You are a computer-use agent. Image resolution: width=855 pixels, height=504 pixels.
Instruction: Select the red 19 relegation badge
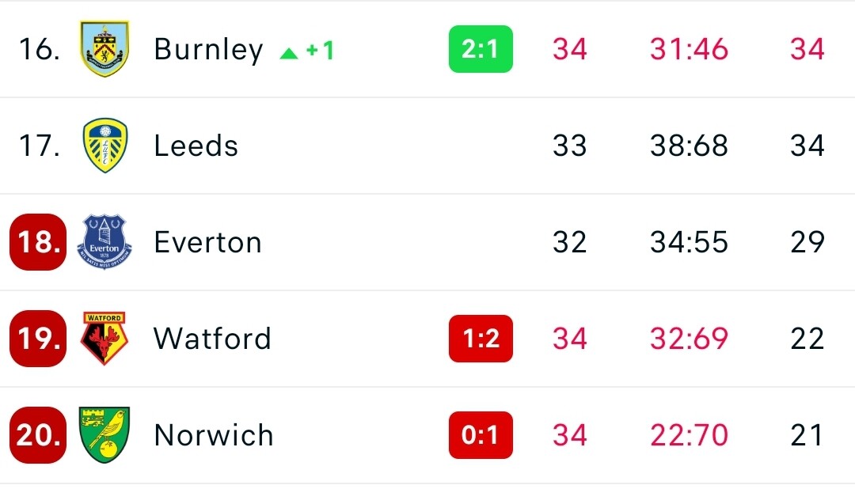[x=38, y=339]
